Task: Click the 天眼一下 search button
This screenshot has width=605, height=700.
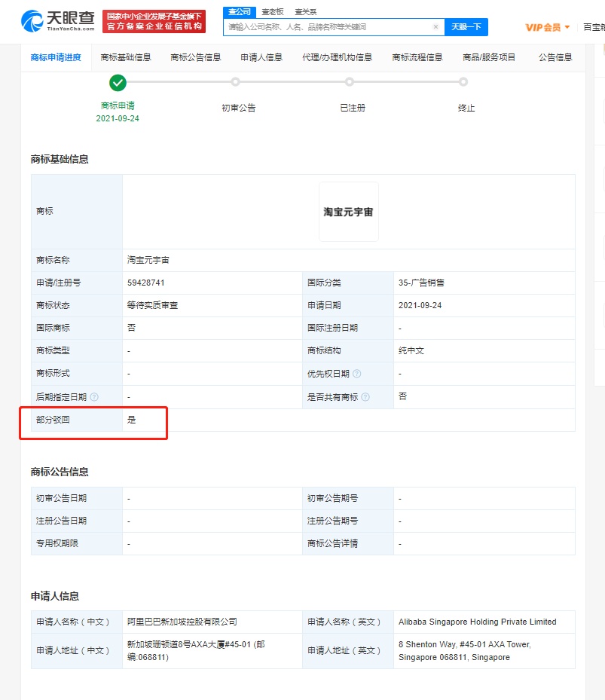Action: pos(466,27)
